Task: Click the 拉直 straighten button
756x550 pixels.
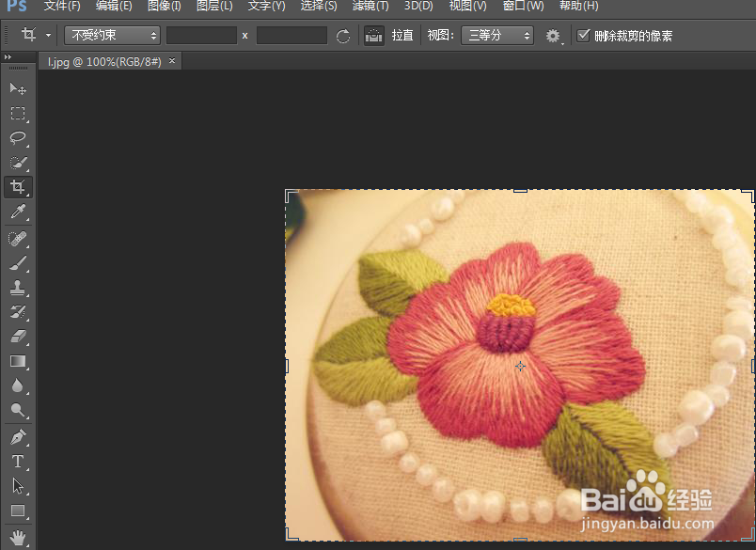Action: pos(402,35)
